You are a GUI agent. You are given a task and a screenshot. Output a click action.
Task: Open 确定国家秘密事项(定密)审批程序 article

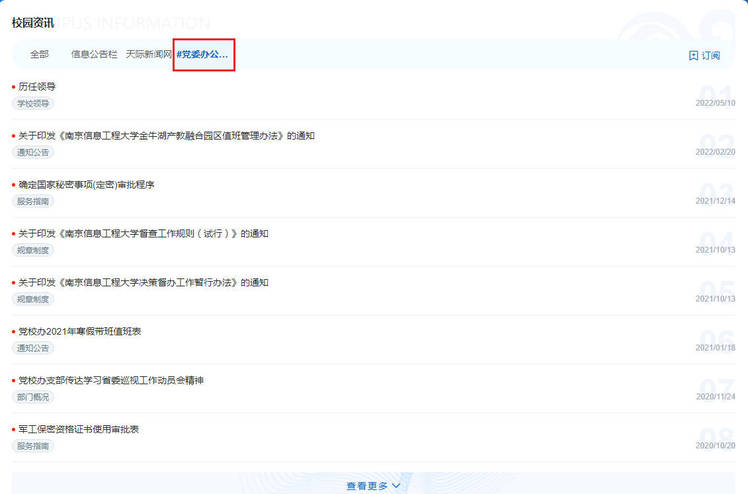[x=86, y=185]
